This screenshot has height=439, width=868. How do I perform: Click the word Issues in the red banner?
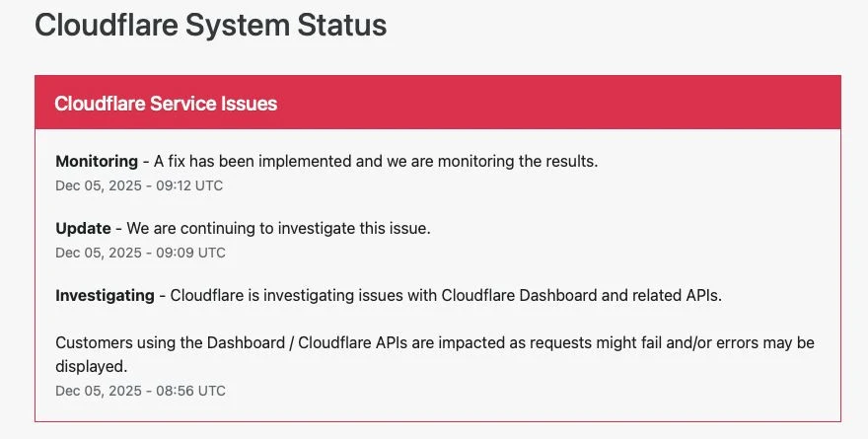pos(251,104)
